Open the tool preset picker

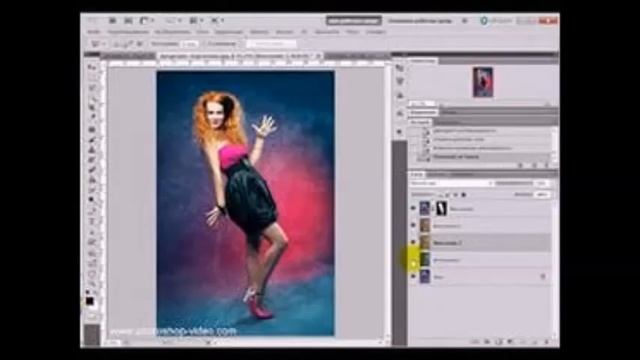[x=98, y=44]
